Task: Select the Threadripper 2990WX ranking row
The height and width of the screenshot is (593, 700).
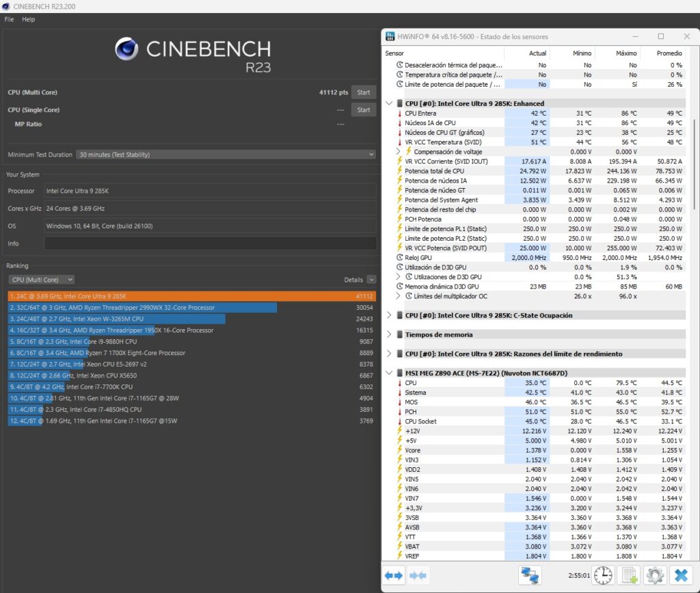Action: click(192, 308)
